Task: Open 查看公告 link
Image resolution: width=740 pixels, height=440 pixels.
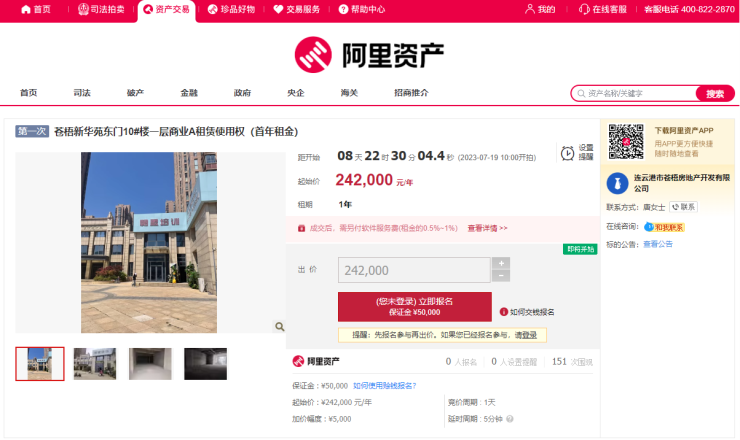Action: (x=658, y=244)
